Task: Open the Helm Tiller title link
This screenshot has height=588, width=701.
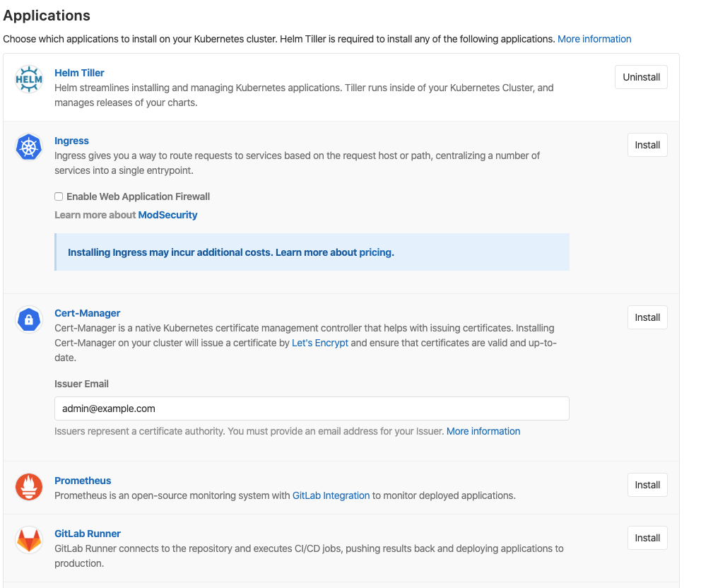Action: tap(79, 73)
